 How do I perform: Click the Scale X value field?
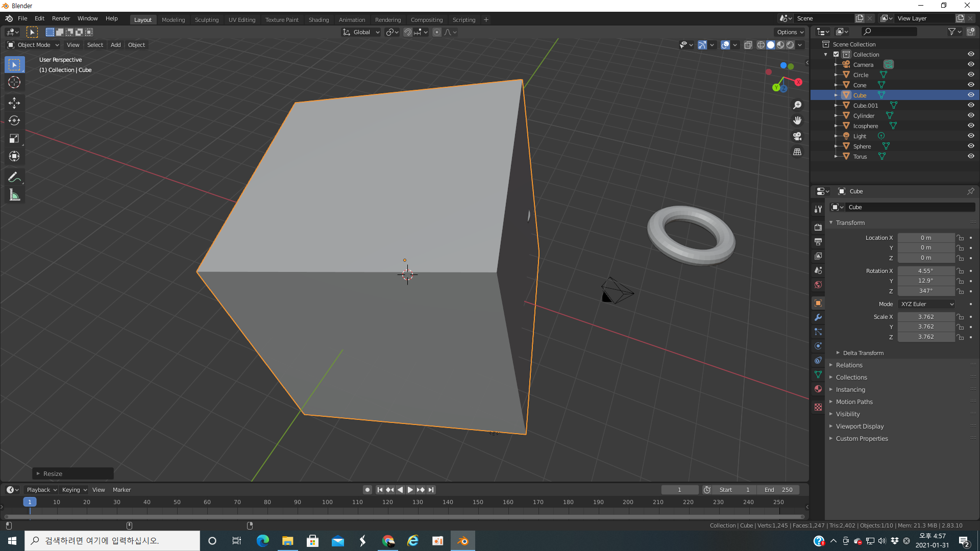[x=925, y=317]
